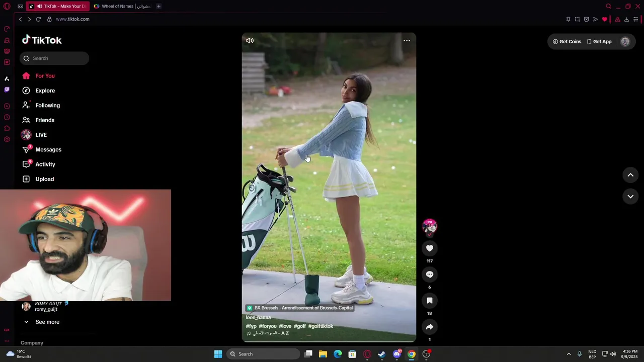The image size is (644, 362).
Task: Open the LIVE section in the sidebar
Action: coord(34,135)
